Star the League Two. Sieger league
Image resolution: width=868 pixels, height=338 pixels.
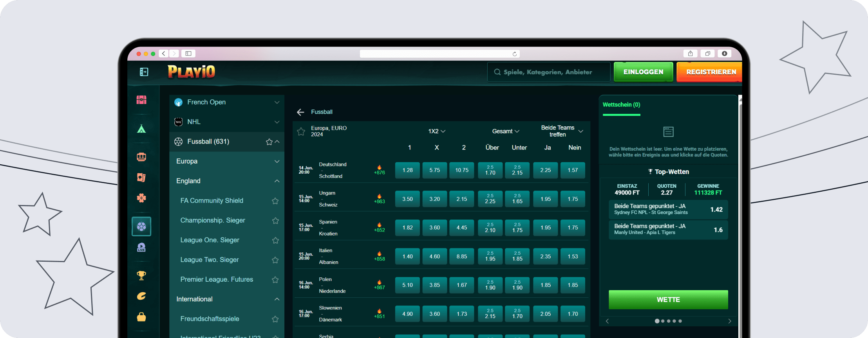(275, 260)
